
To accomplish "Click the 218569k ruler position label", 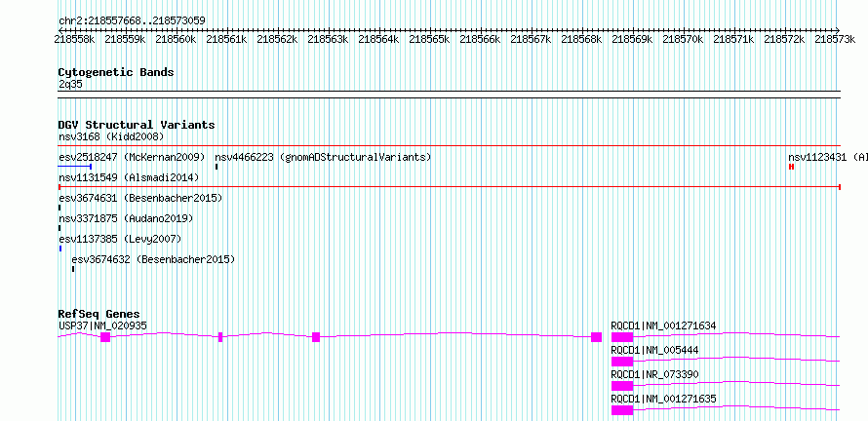I will (632, 39).
